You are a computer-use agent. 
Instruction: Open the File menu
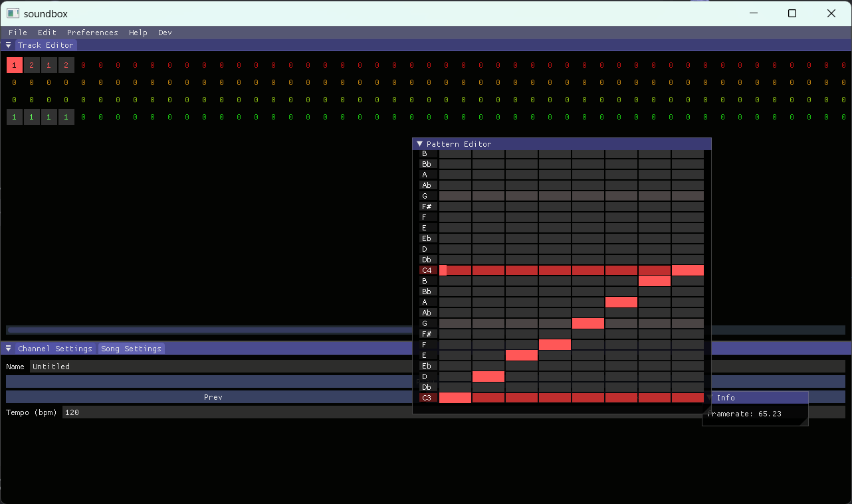point(17,32)
